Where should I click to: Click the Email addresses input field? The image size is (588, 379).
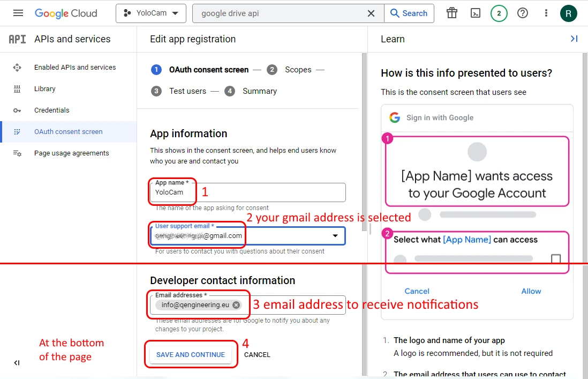click(247, 305)
